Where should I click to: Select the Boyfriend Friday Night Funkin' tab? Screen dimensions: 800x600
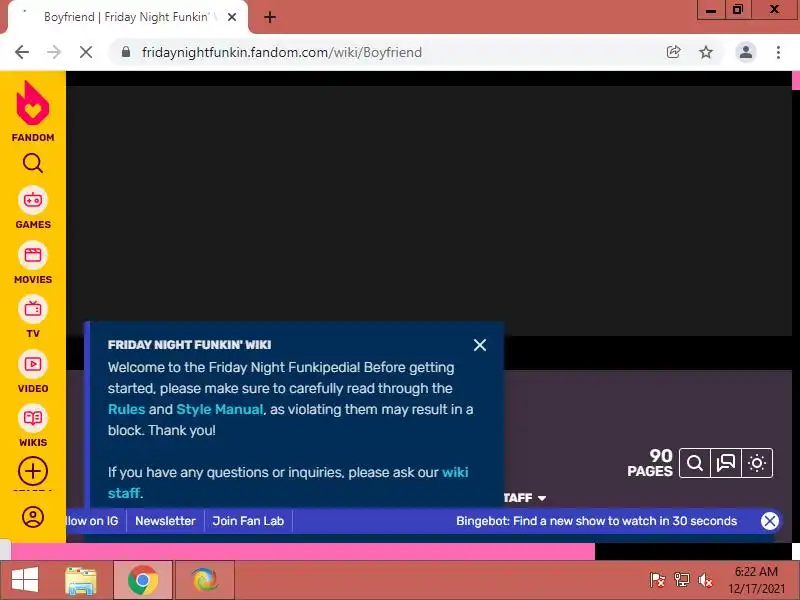pyautogui.click(x=128, y=17)
